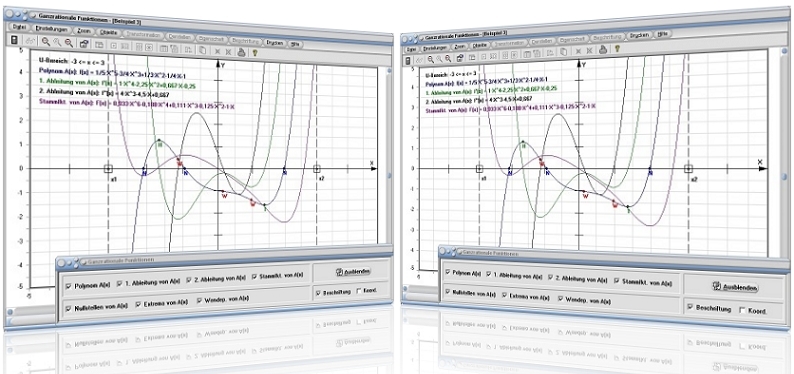Open Hilfe menu in left window

(x=296, y=44)
